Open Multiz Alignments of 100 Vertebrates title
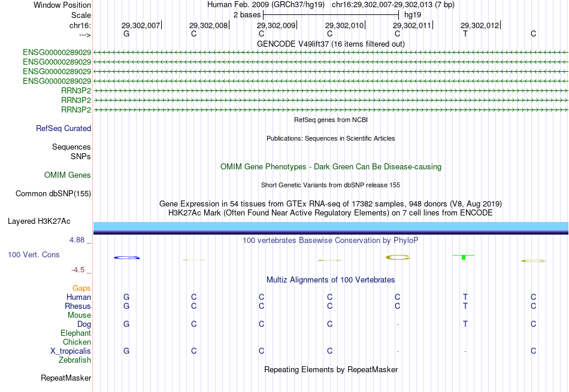The width and height of the screenshot is (569, 392). [x=331, y=279]
